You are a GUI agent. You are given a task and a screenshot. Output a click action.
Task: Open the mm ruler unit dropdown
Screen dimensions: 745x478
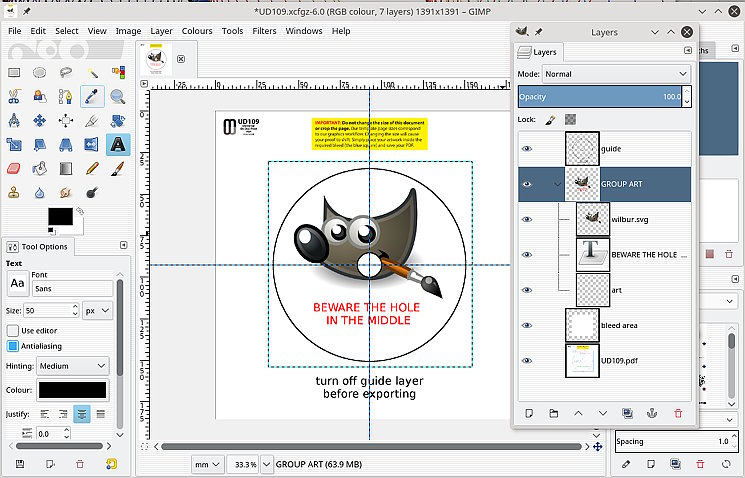(x=208, y=464)
